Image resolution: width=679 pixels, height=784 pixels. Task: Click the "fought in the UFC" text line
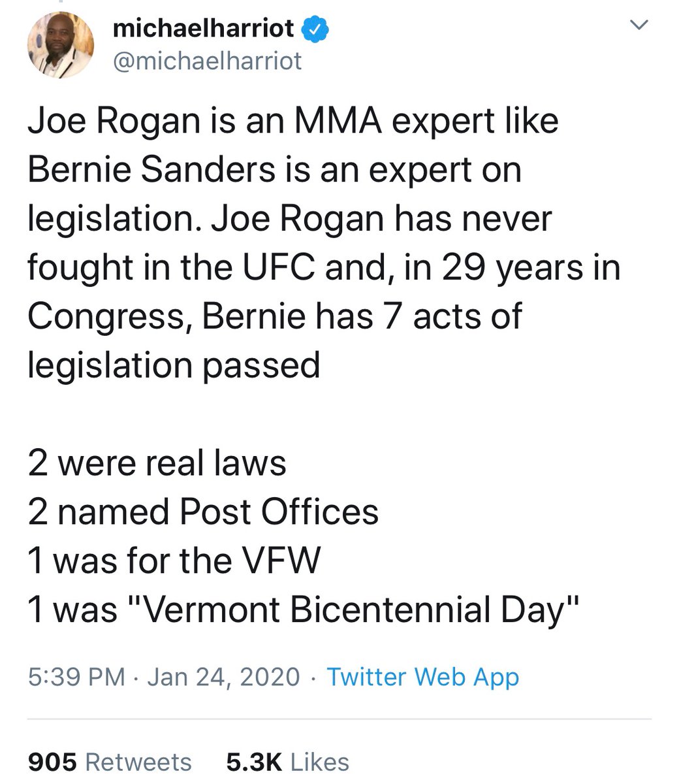pyautogui.click(x=196, y=268)
